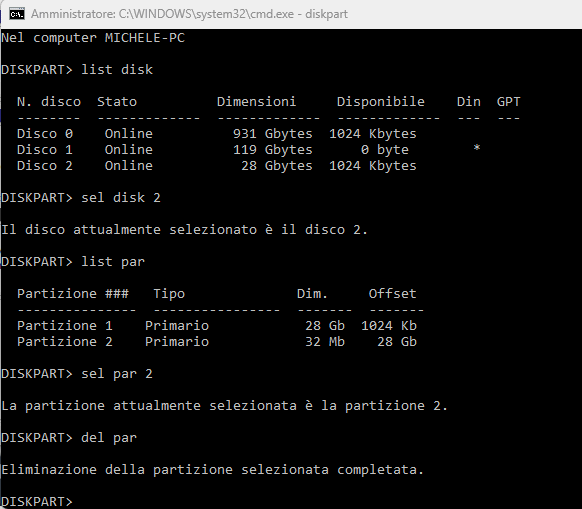
Task: Click the 'GPT' column header
Action: click(x=509, y=101)
